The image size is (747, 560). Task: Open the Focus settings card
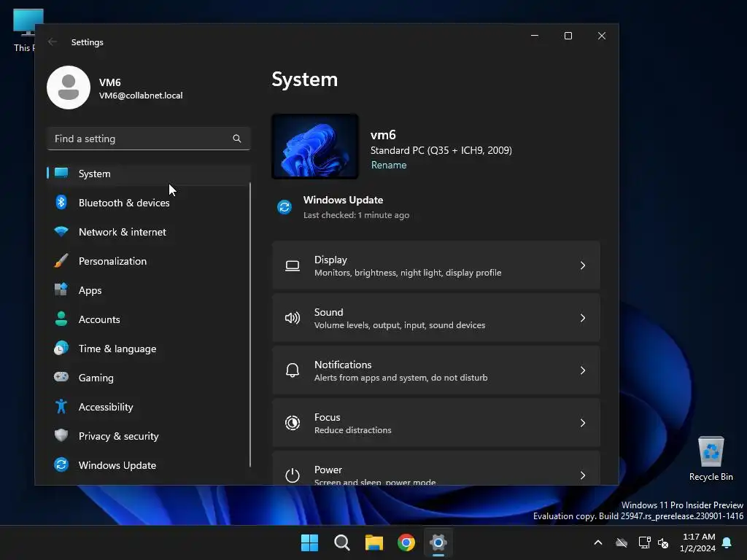click(436, 422)
